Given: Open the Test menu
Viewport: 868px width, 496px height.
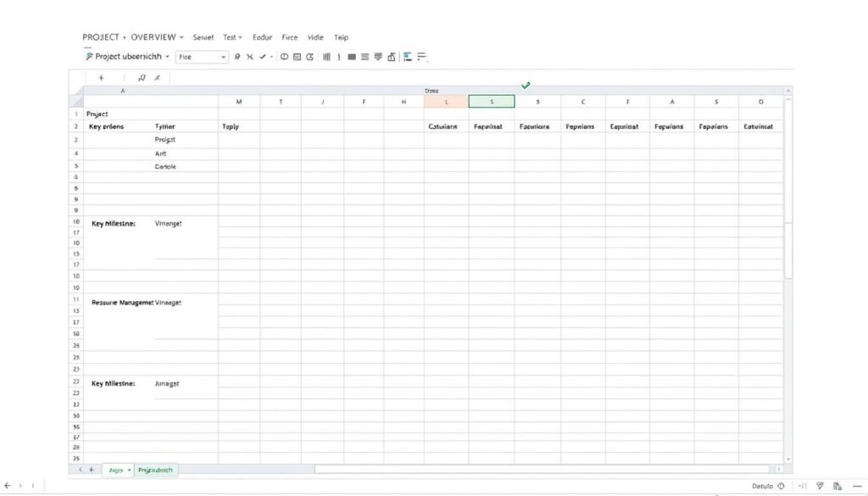Looking at the screenshot, I should pyautogui.click(x=232, y=37).
